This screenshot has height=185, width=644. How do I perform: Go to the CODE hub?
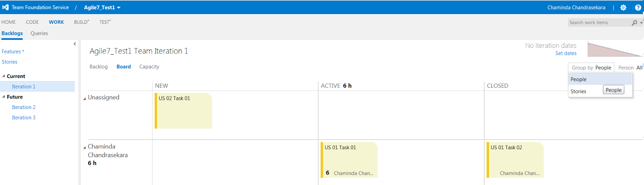(32, 22)
